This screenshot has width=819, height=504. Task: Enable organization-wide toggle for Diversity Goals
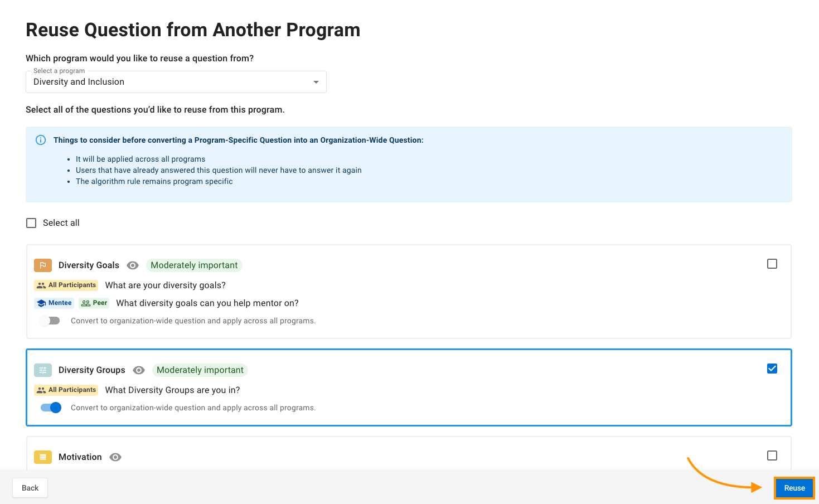point(50,321)
